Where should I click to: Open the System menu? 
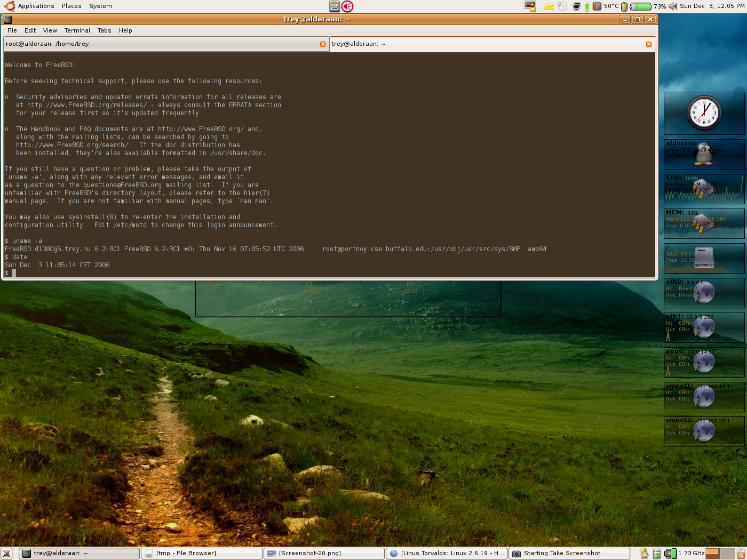point(100,6)
